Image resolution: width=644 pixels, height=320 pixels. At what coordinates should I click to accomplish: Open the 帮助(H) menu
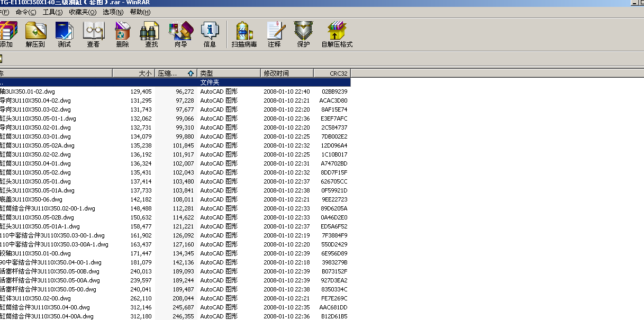141,12
